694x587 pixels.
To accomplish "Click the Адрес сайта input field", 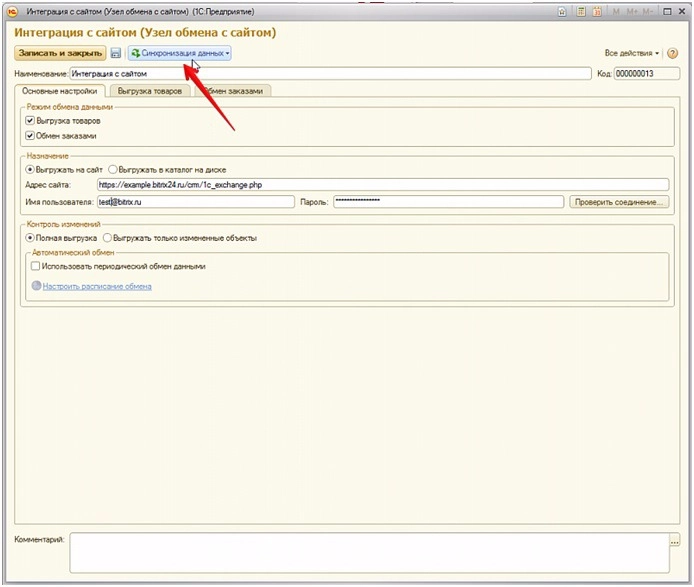I will coord(380,185).
